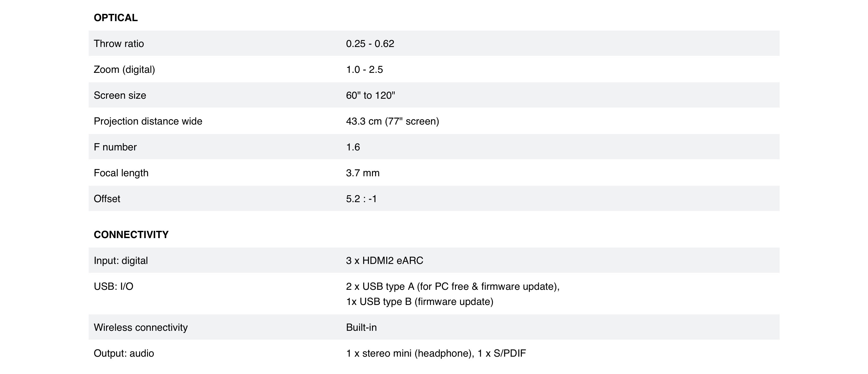Click the Input: digital label
Viewport: 868px width, 374px height.
[x=121, y=260]
